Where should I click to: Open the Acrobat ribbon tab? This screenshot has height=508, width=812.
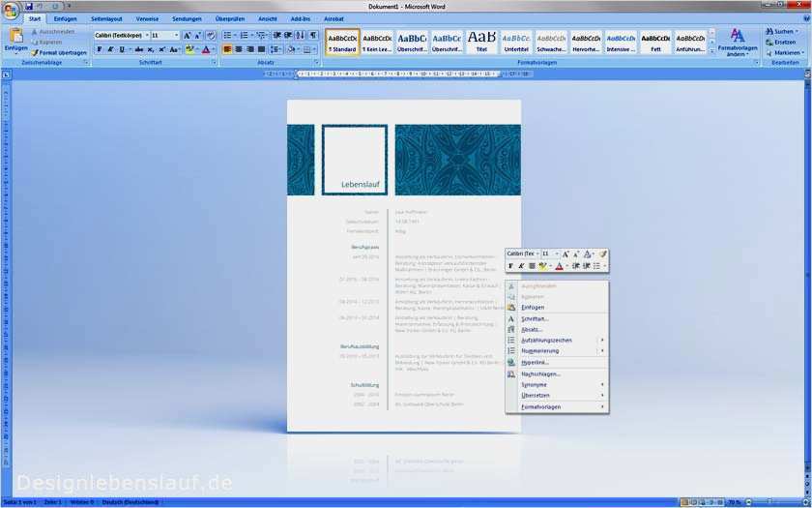[x=334, y=18]
